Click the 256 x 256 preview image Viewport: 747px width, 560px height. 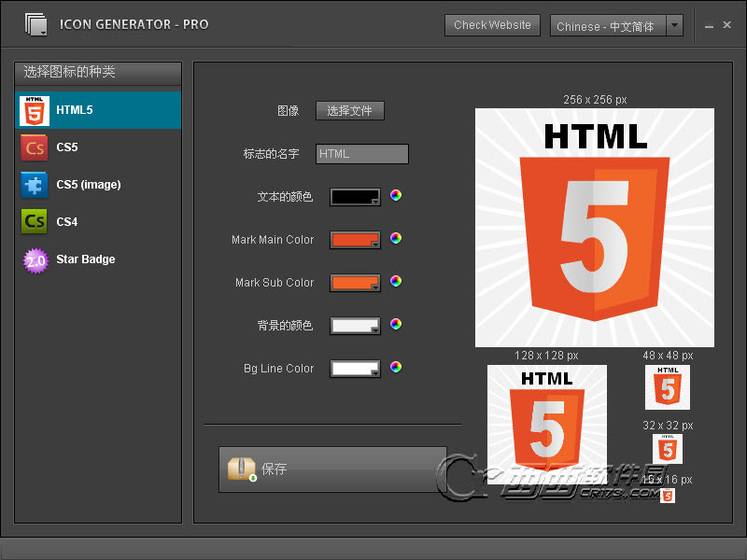(x=595, y=228)
